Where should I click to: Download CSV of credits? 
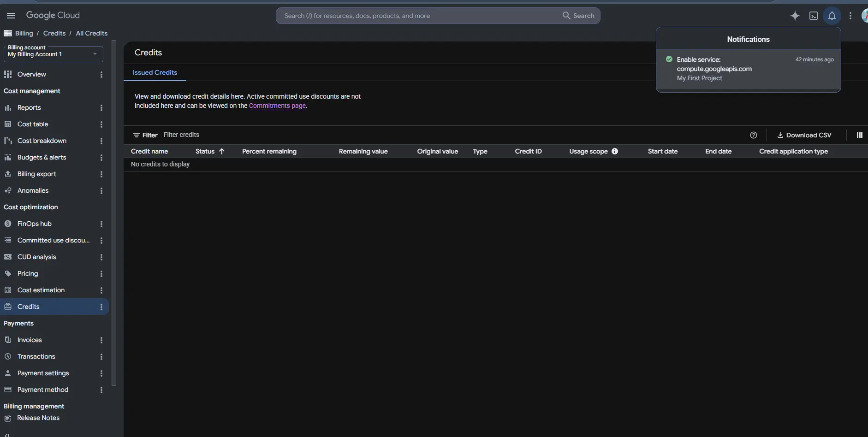(x=804, y=135)
